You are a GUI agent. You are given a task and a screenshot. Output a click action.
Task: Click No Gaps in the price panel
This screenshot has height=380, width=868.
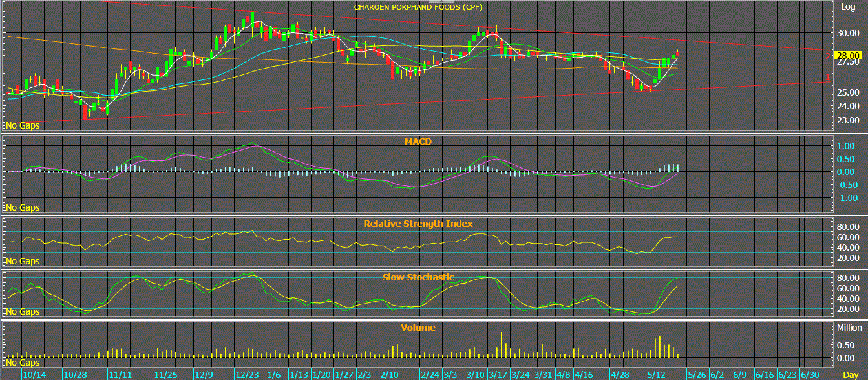pyautogui.click(x=23, y=125)
